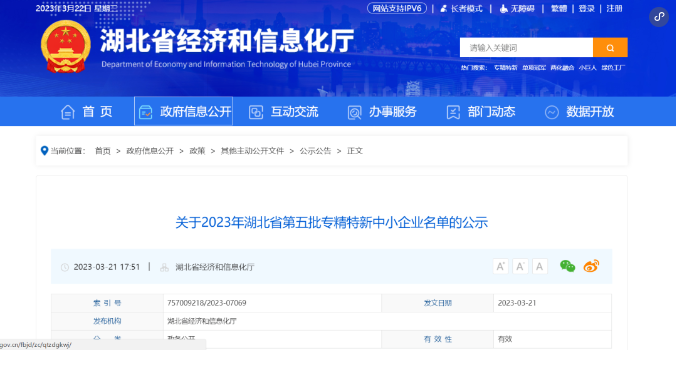The width and height of the screenshot is (676, 368).
Task: Click the largest font size button
Action: (x=501, y=266)
